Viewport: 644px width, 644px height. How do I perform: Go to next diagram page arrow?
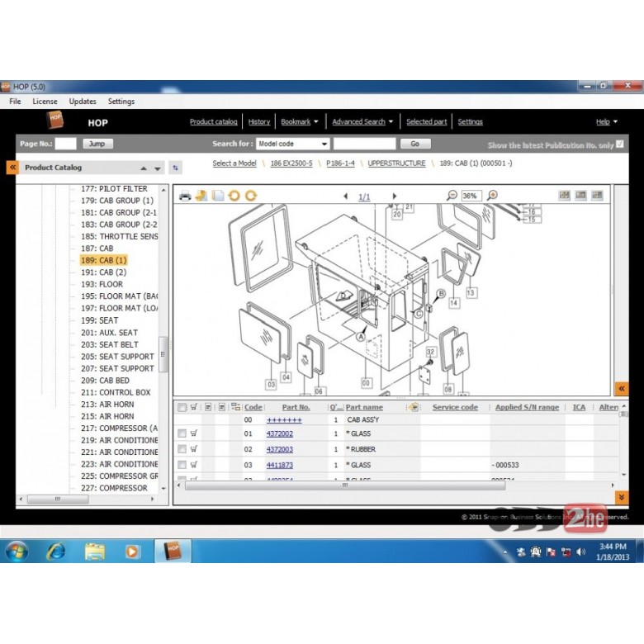(x=395, y=197)
